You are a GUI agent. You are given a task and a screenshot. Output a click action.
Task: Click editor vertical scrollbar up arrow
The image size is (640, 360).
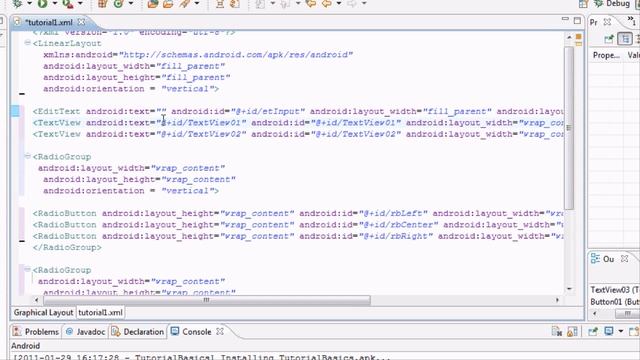[569, 38]
